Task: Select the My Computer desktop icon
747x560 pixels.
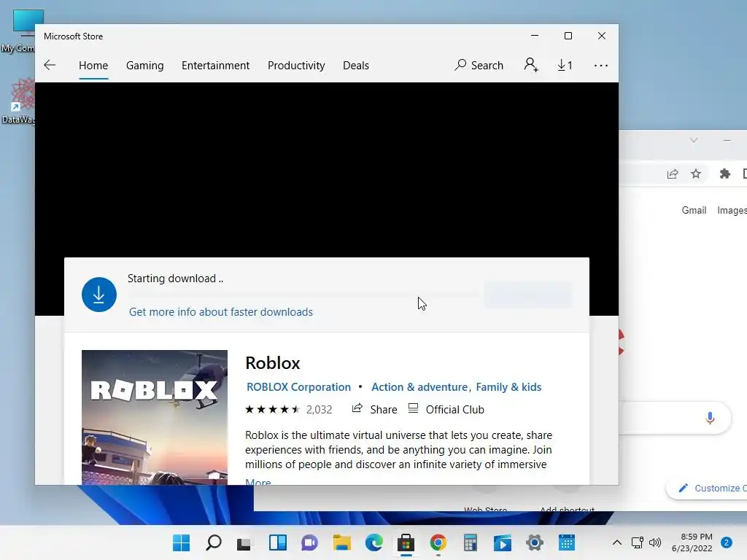Action: pyautogui.click(x=18, y=31)
